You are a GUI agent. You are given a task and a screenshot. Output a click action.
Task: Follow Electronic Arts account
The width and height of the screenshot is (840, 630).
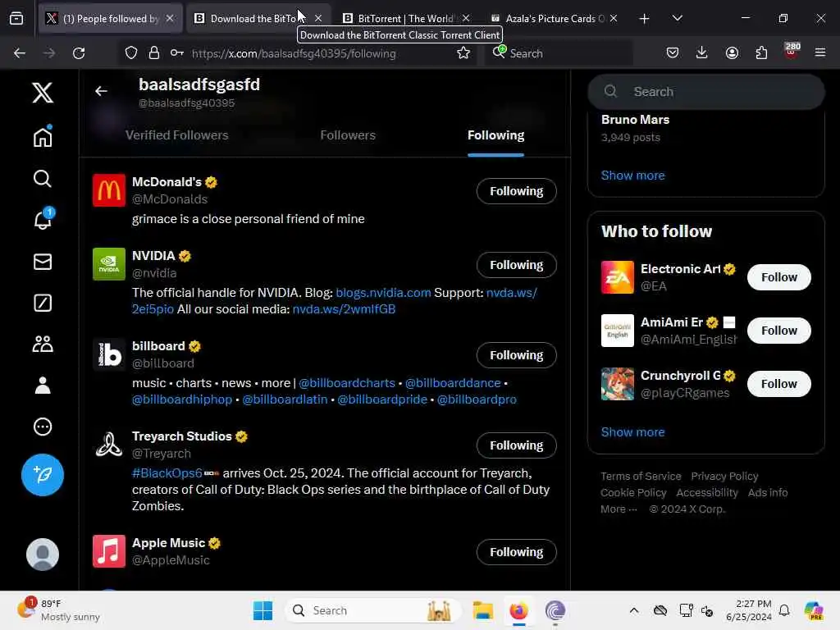click(779, 277)
